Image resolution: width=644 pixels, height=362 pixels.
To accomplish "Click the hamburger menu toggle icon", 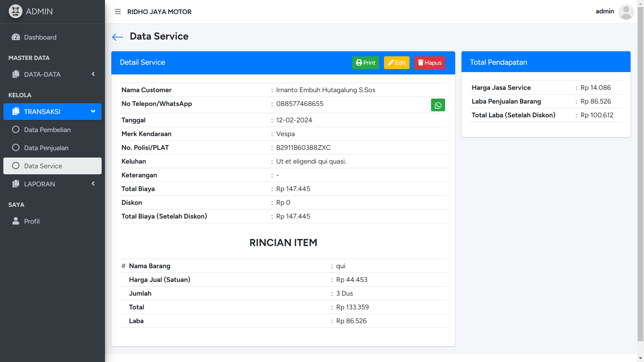I will 118,12.
